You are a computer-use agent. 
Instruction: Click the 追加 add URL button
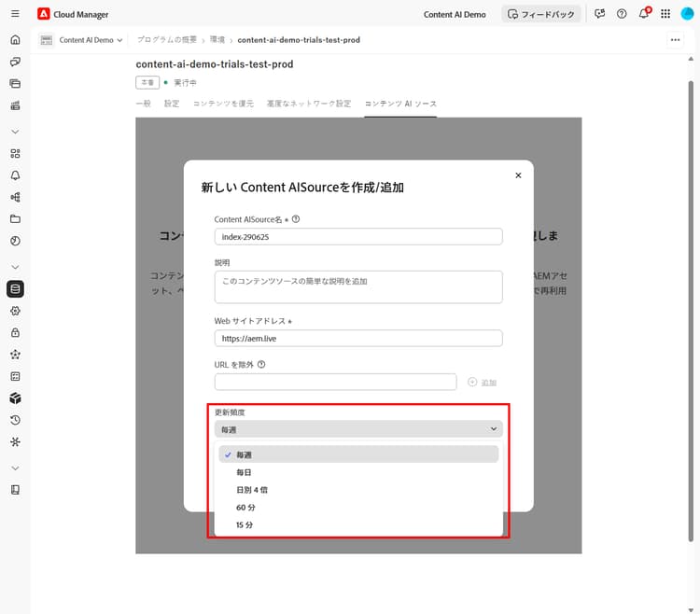point(482,383)
